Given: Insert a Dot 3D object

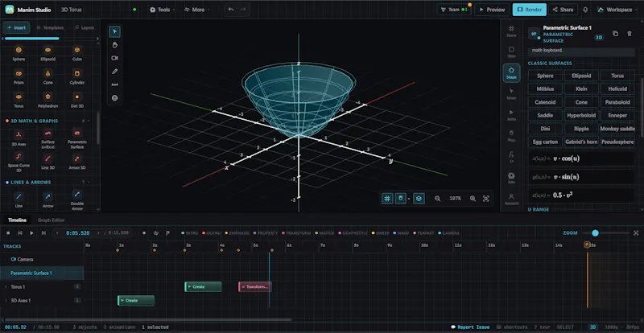Looking at the screenshot, I should click(76, 101).
